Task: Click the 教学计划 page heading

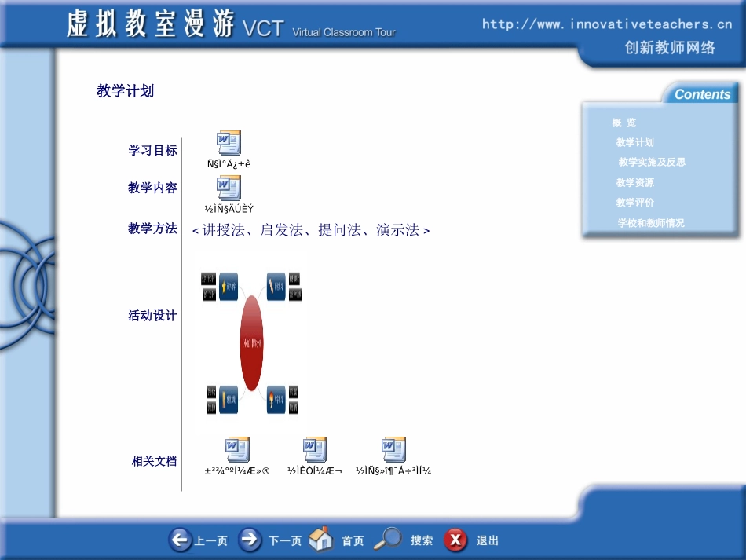Action: [x=125, y=90]
